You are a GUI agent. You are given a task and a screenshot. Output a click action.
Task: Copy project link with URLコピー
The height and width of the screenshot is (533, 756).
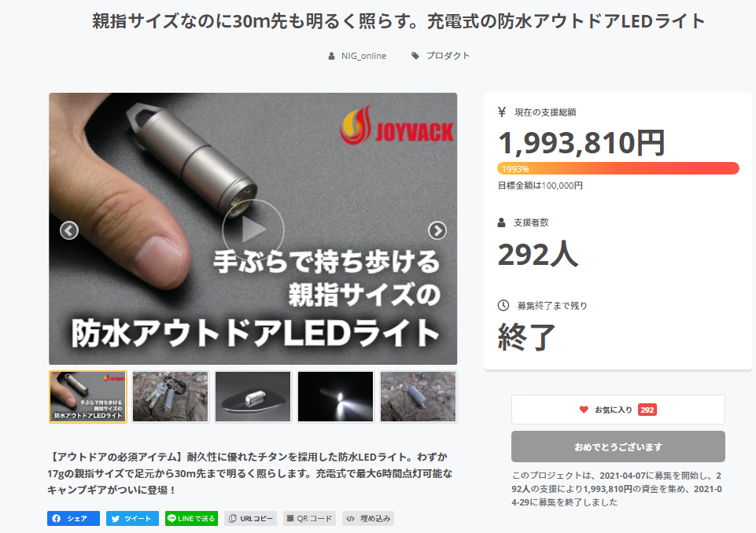pyautogui.click(x=251, y=519)
